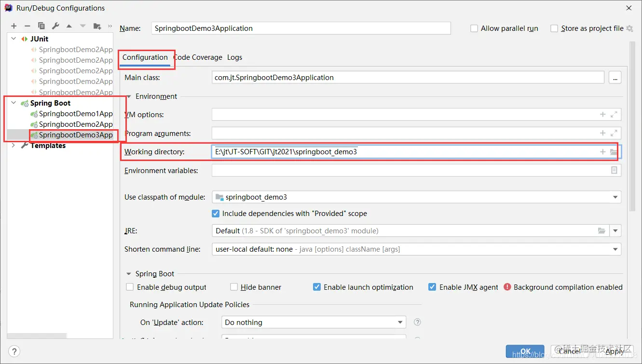The image size is (642, 364).
Task: Copy the selected configuration
Action: (x=41, y=26)
